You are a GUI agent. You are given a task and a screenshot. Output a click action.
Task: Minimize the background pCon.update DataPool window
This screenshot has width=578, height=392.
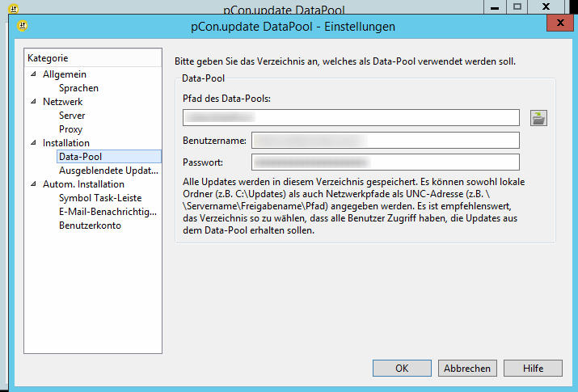495,6
